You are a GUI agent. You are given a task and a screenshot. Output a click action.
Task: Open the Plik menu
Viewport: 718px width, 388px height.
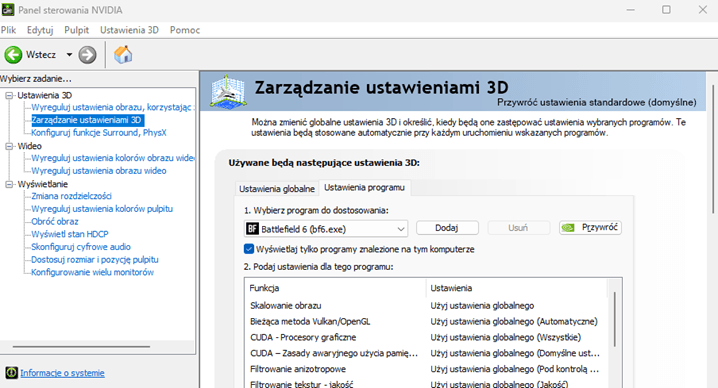tap(8, 30)
